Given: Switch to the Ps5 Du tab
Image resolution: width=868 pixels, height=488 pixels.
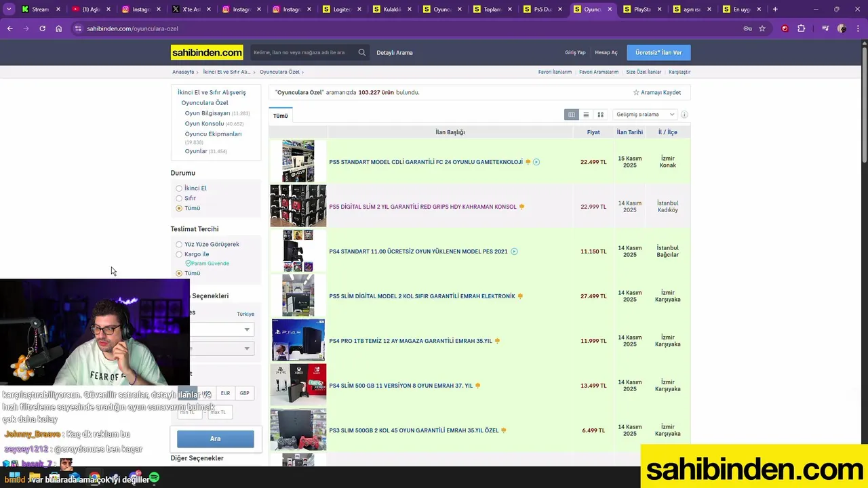Looking at the screenshot, I should pos(544,9).
